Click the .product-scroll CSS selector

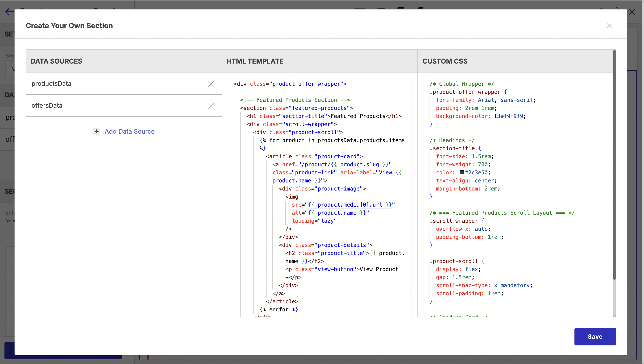[453, 261]
